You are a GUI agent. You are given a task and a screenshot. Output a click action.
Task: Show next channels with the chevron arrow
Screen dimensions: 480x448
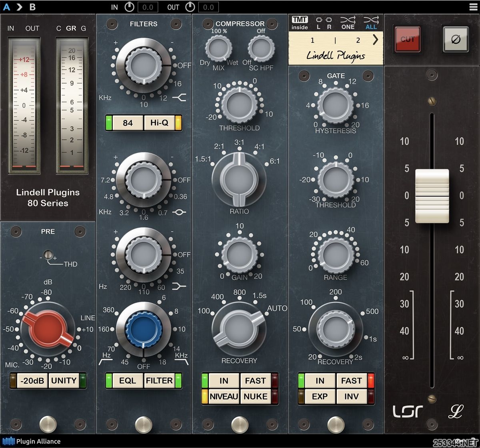(x=375, y=40)
